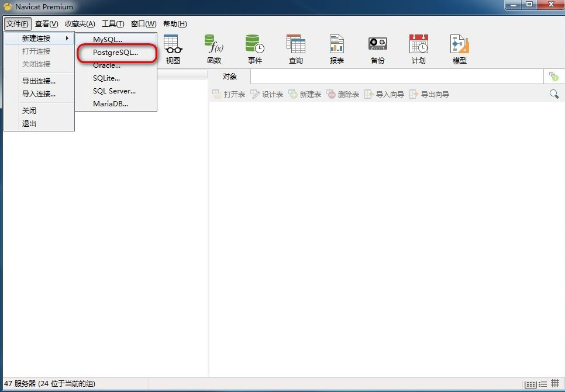Screen dimensions: 565x392
Task: Click 导入向导 (Import Wizard) button
Action: coord(384,94)
